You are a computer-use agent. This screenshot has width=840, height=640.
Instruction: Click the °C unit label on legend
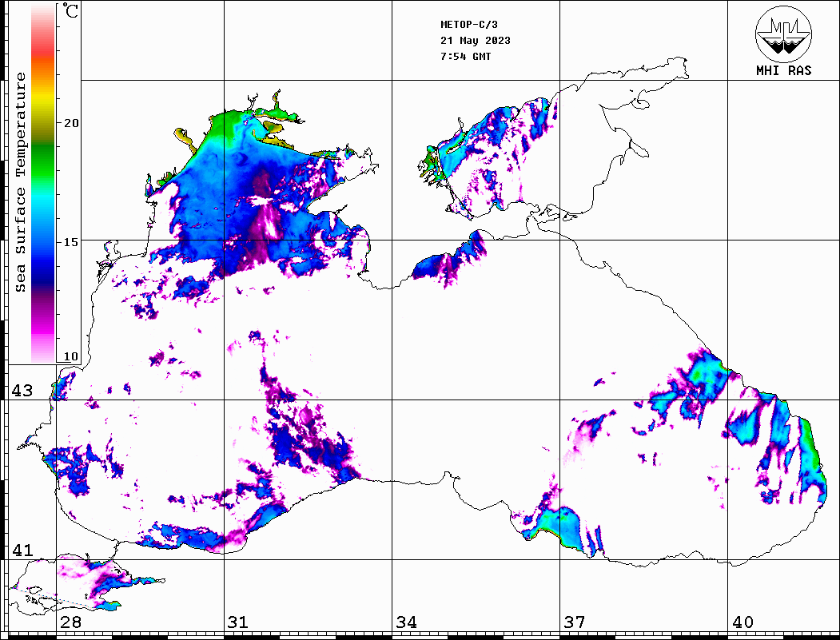pos(70,10)
